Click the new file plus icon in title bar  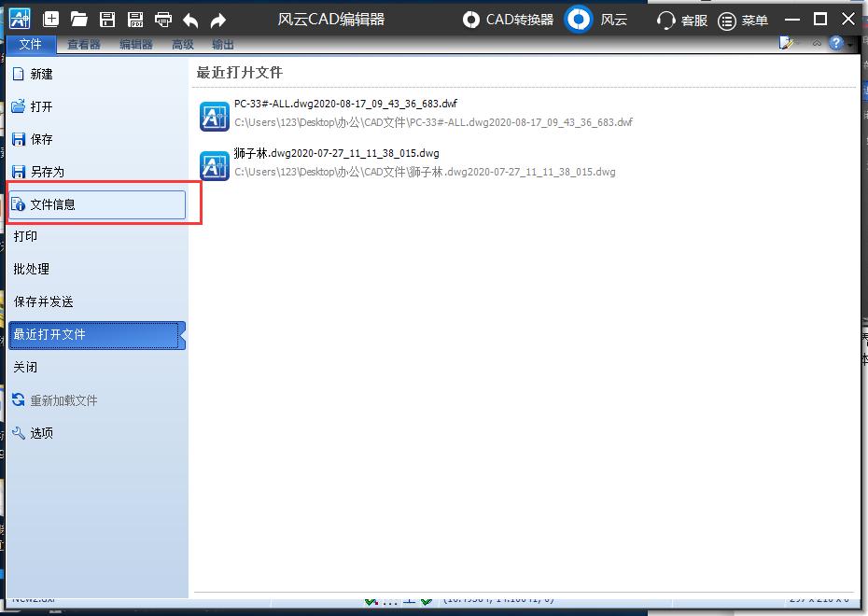(x=51, y=20)
